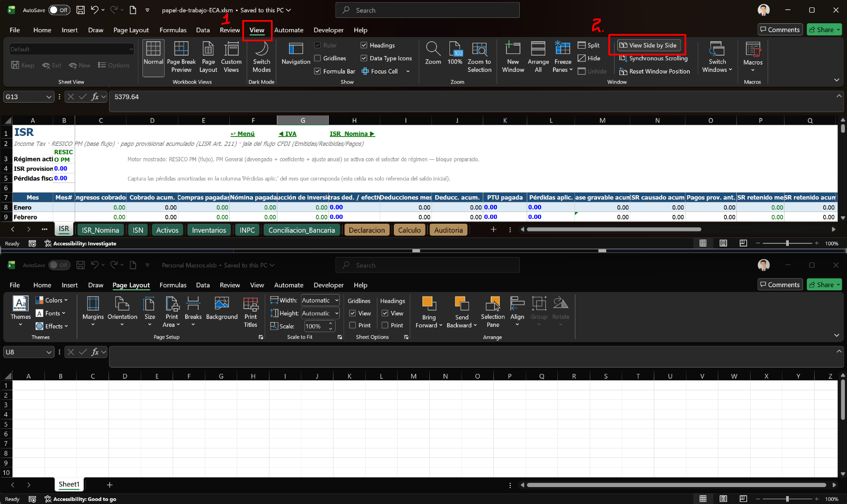Click Zoom to Selection
Screen dimensions: 847x504
point(480,57)
